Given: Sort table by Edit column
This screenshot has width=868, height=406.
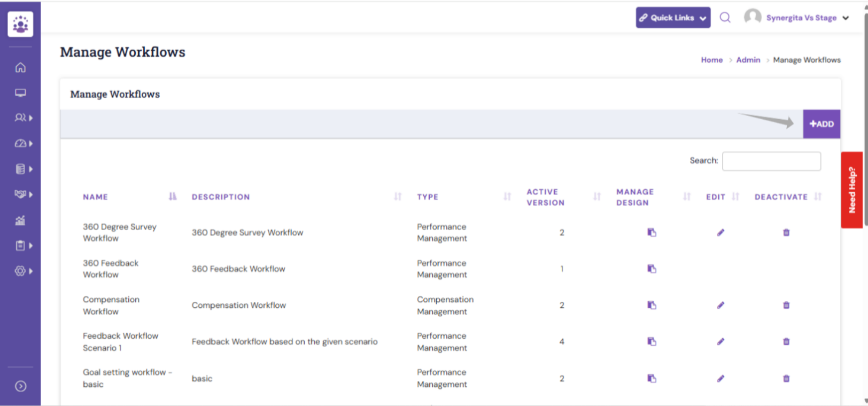Looking at the screenshot, I should click(x=722, y=197).
